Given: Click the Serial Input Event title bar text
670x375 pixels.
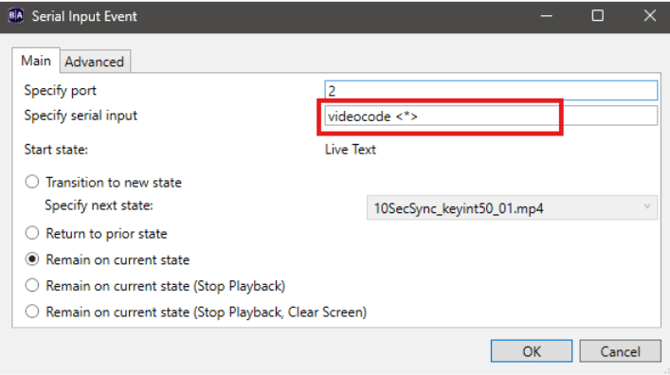Looking at the screenshot, I should coord(84,16).
